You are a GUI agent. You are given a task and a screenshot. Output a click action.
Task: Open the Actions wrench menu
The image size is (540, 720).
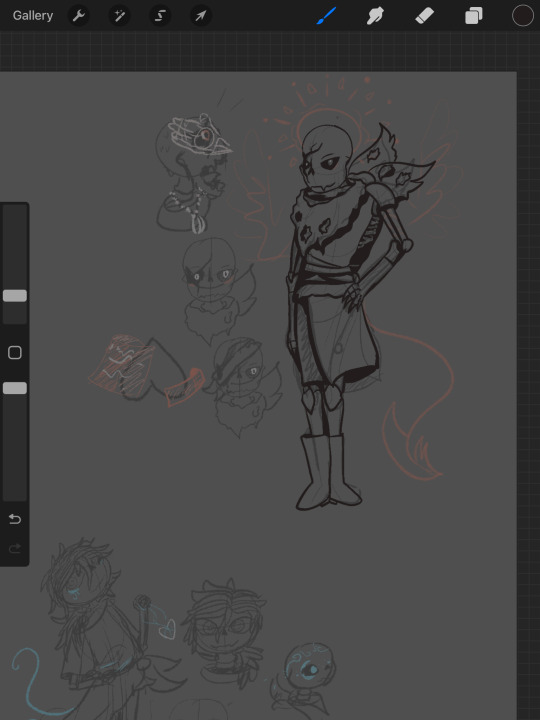[79, 16]
